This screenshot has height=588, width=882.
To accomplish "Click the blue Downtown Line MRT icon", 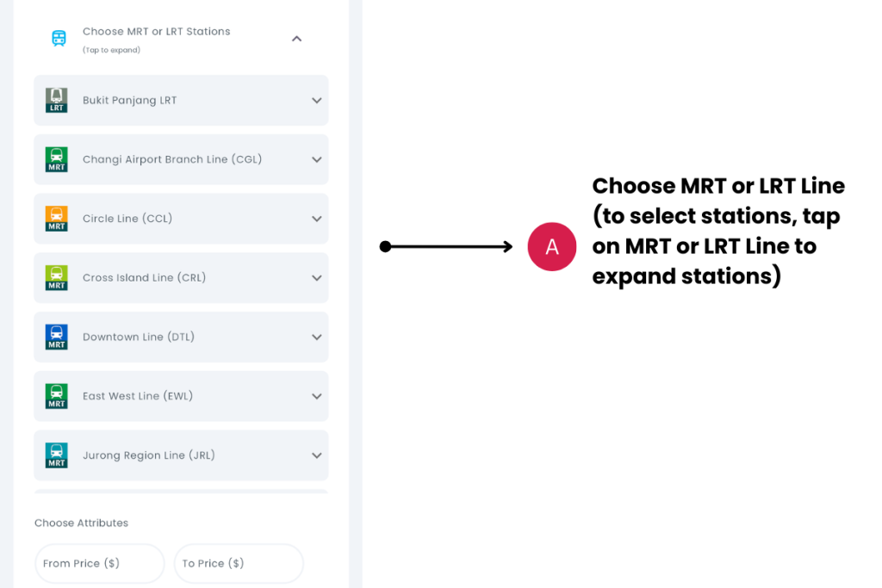I will click(x=56, y=337).
